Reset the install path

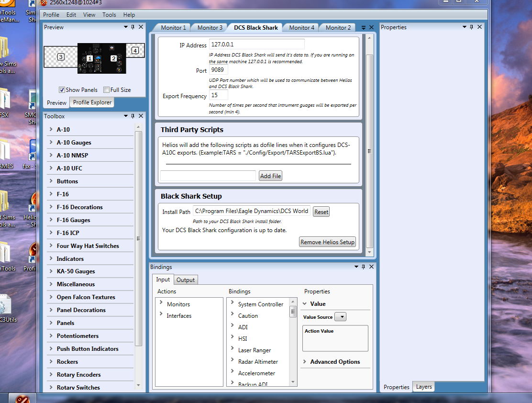[x=321, y=212]
